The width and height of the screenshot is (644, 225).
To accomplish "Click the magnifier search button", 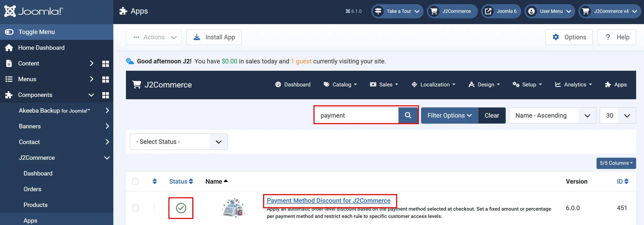I will click(x=408, y=116).
